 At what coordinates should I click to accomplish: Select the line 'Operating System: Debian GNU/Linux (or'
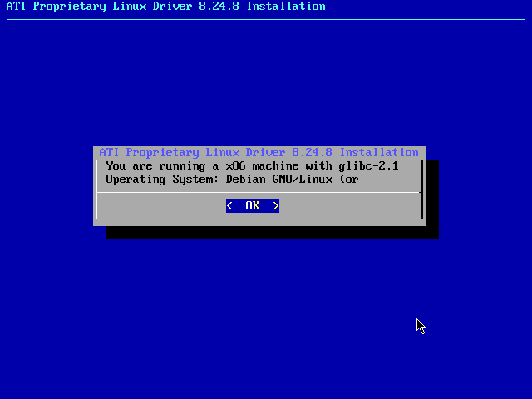pyautogui.click(x=232, y=180)
